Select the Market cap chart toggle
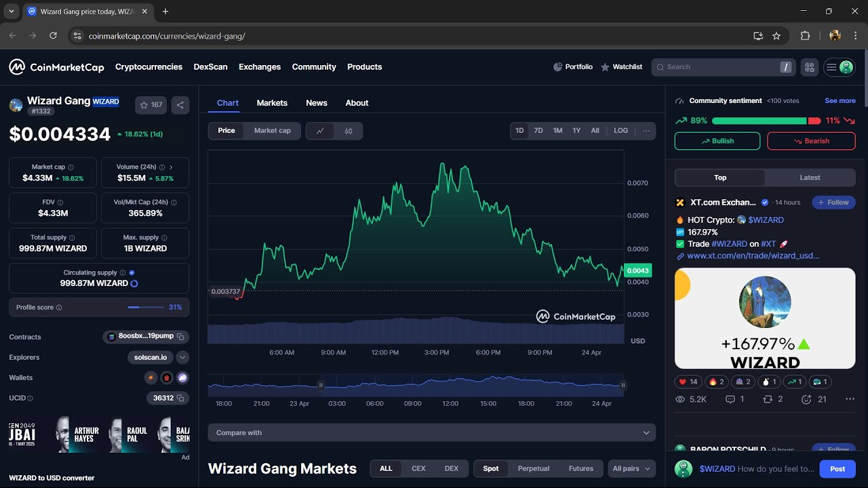Image resolution: width=868 pixels, height=488 pixels. point(273,131)
